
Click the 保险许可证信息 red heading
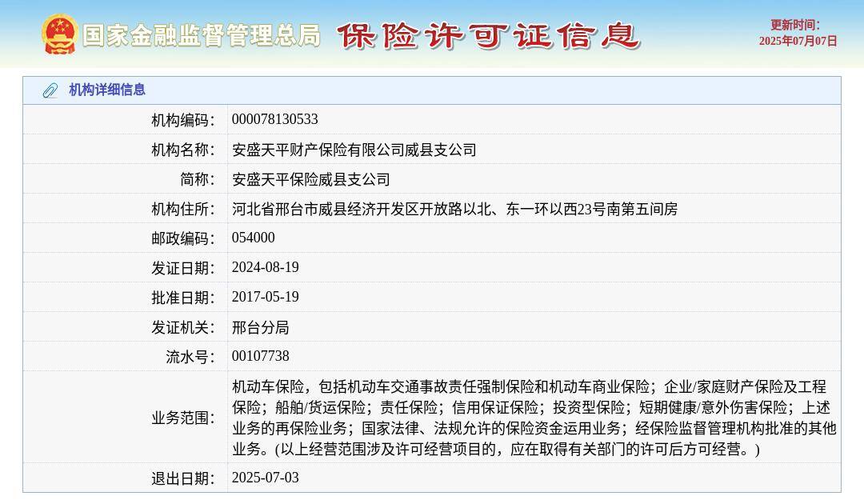coord(488,36)
